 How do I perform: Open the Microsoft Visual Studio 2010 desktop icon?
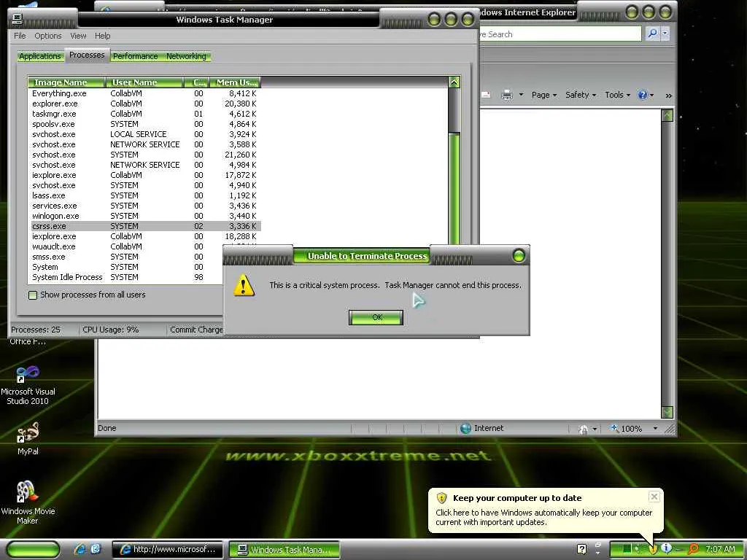pos(28,385)
